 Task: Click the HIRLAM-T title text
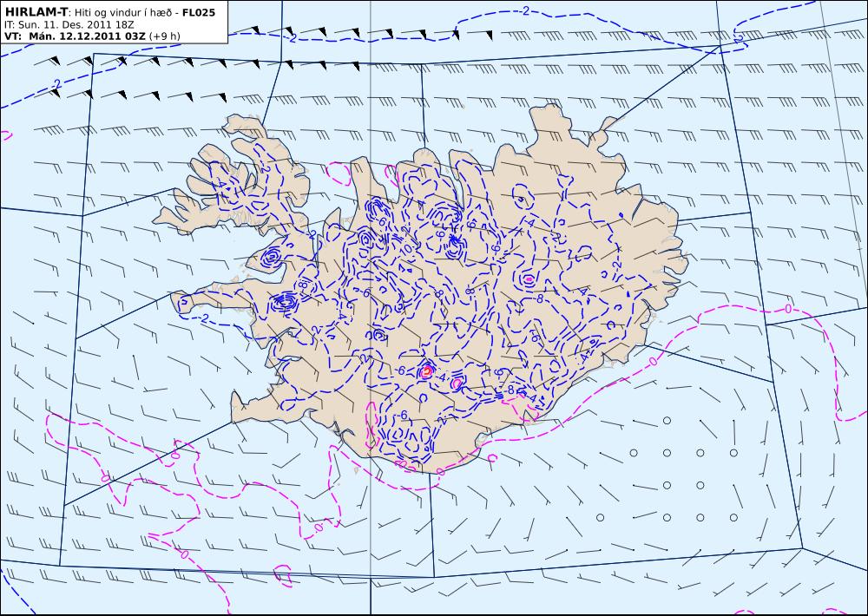click(36, 12)
